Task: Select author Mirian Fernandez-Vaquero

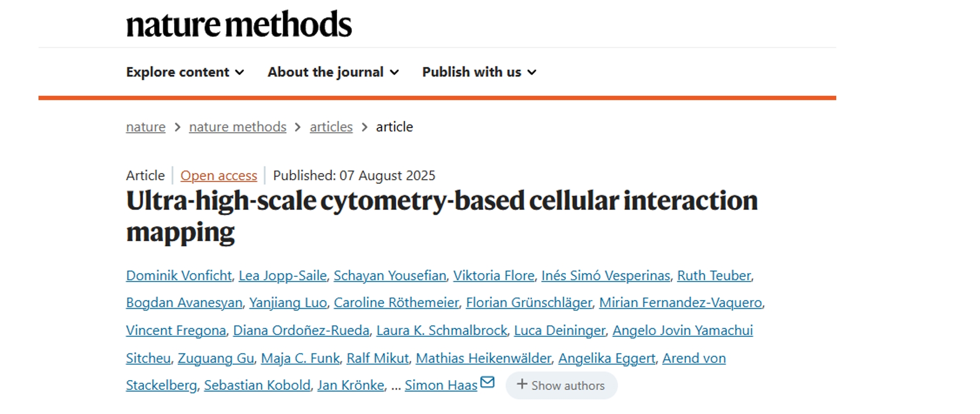Action: tap(680, 303)
